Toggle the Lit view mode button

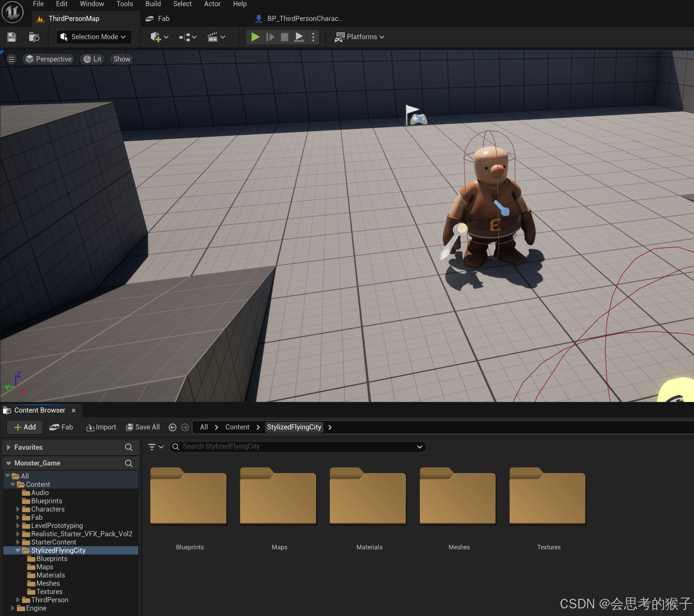click(x=92, y=59)
